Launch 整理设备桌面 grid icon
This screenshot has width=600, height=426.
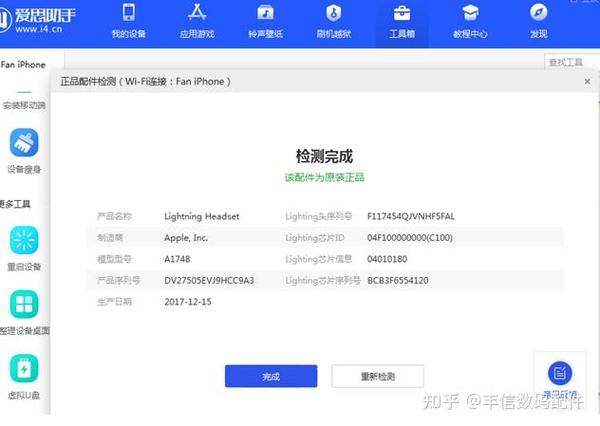[24, 304]
